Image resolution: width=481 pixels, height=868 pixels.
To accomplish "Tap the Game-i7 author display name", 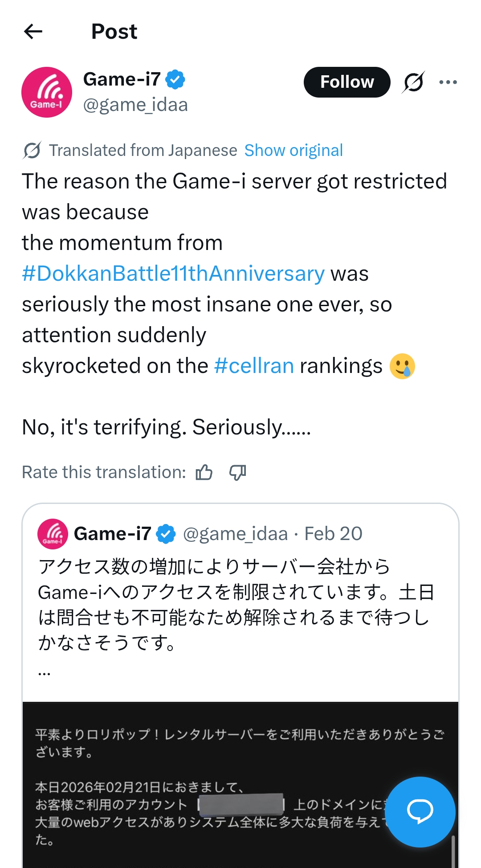I will point(122,80).
